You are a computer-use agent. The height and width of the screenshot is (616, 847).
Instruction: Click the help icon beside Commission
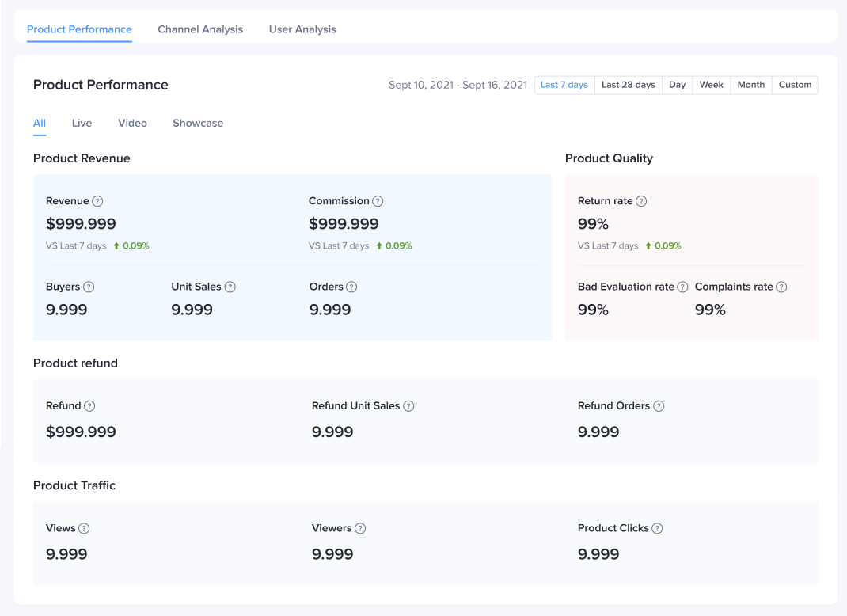(x=378, y=201)
